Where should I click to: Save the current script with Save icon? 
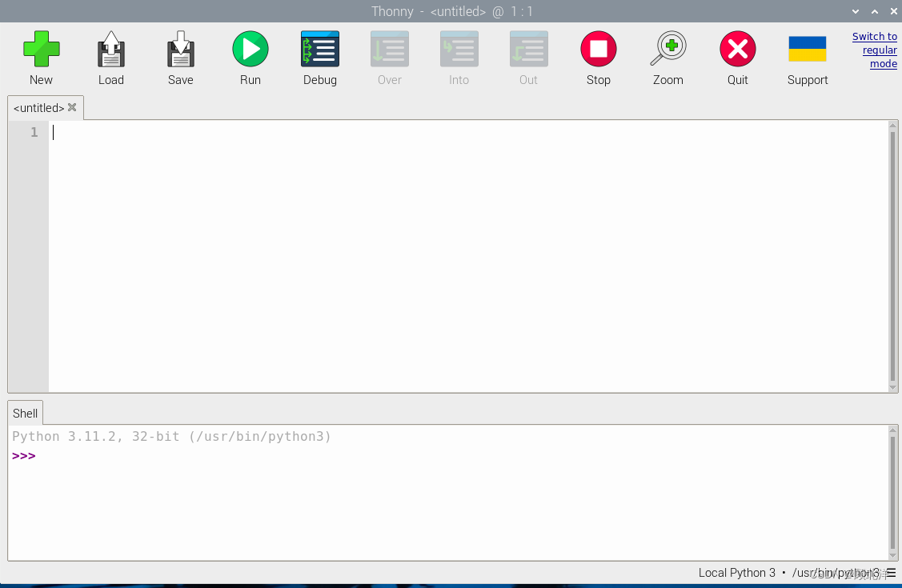point(181,50)
